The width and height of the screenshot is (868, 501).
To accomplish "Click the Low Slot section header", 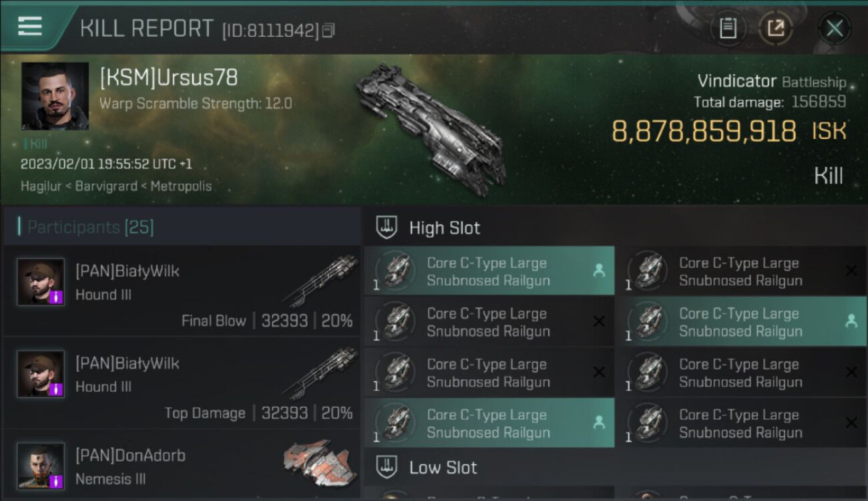I will [443, 468].
